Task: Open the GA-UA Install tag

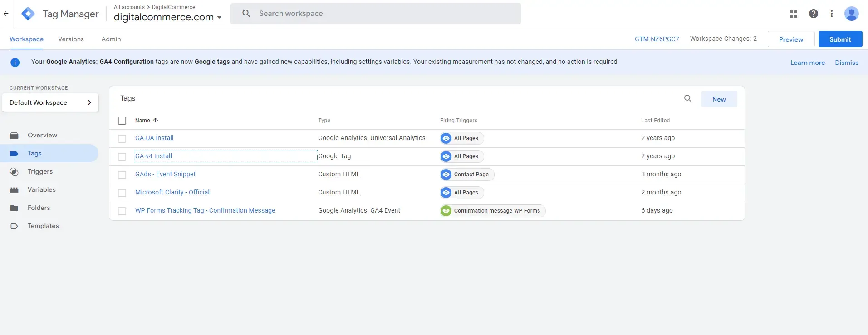Action: click(154, 138)
